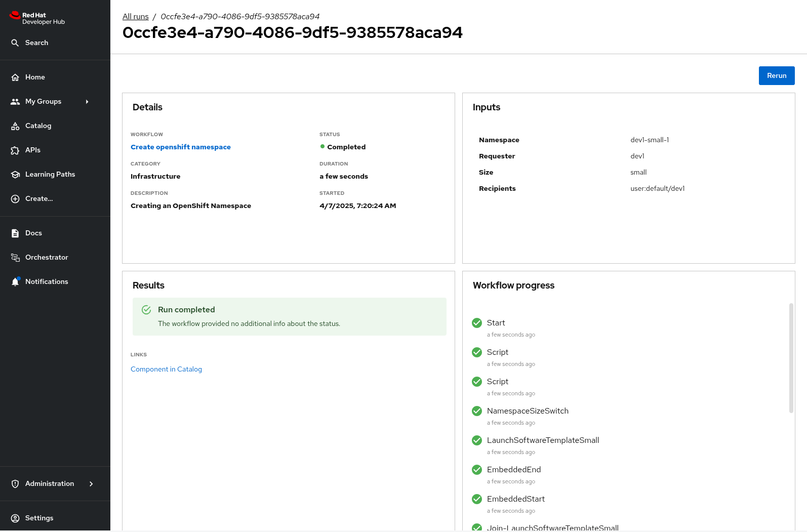The width and height of the screenshot is (807, 532).
Task: Expand the Administration chevron
Action: tap(91, 484)
